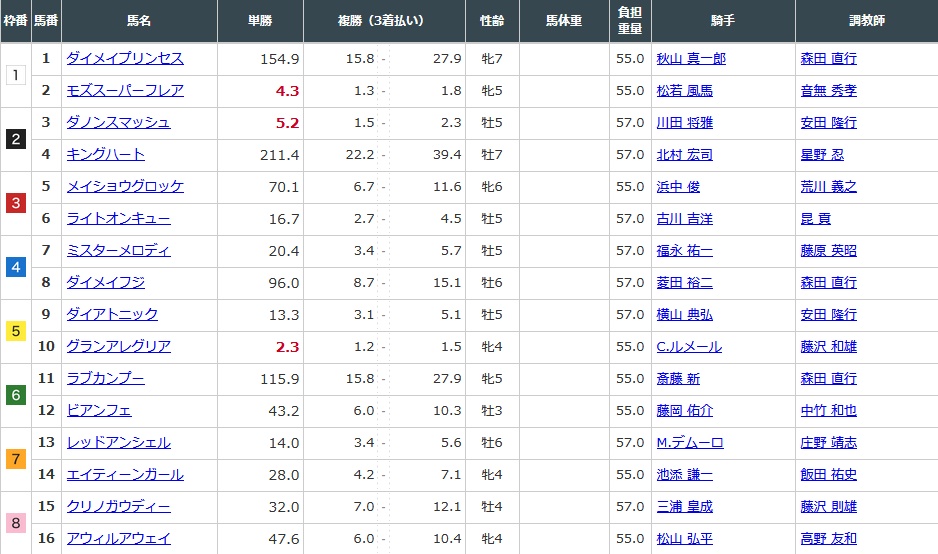Open ダイメイプリンセス horse details
938x554 pixels.
tap(124, 59)
